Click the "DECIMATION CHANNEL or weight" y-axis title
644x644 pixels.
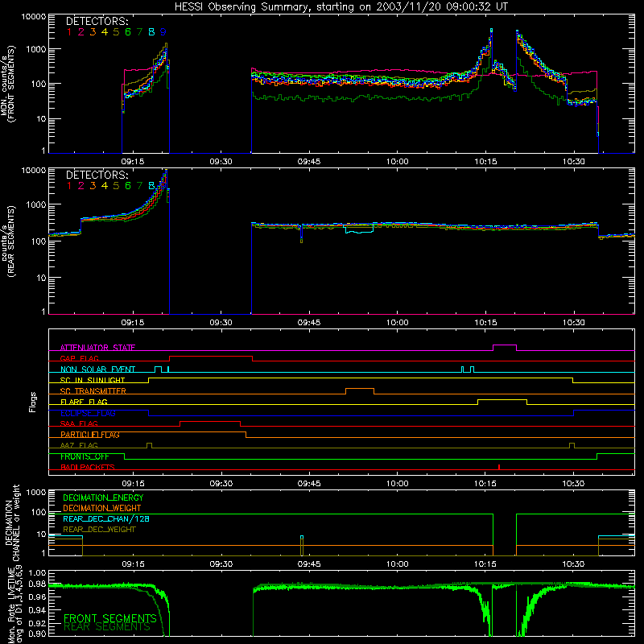point(12,522)
